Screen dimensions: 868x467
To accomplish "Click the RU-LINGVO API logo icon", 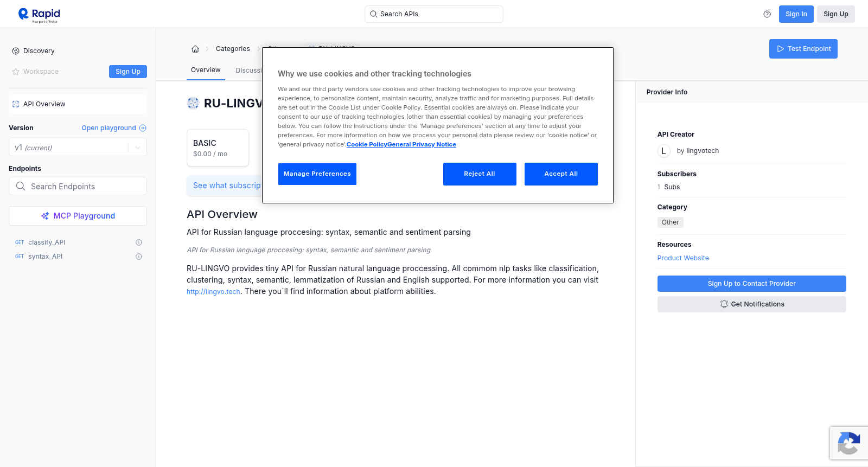I will pos(193,103).
